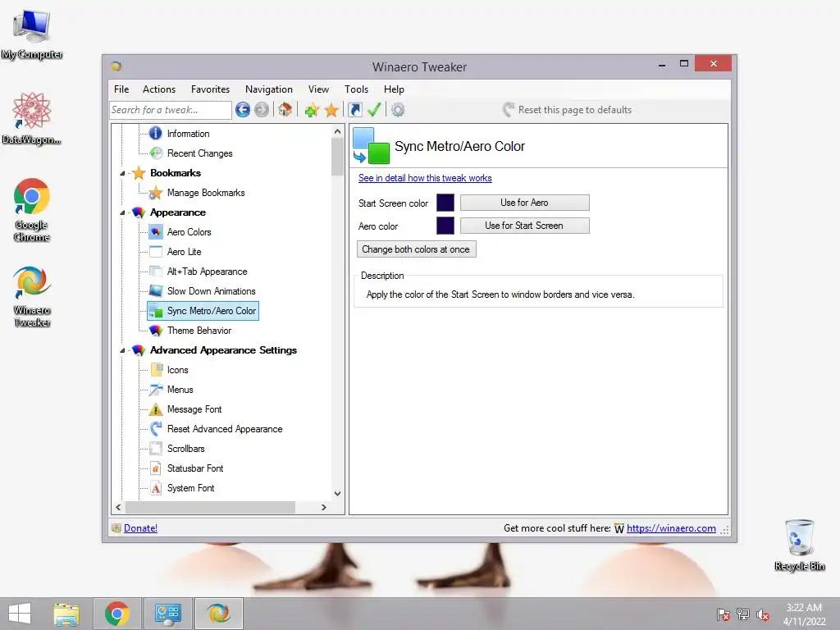
Task: Open bookmarks with orange star toolbar icon
Action: pyautogui.click(x=331, y=110)
